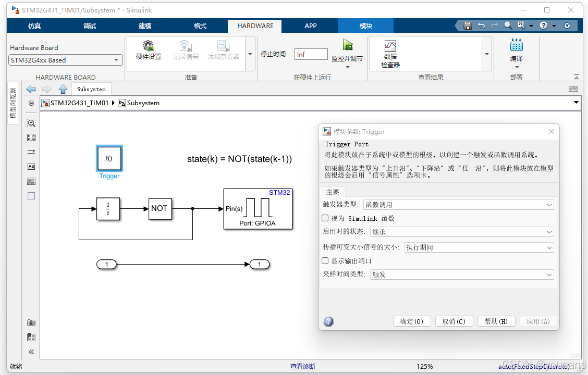Open the 建模 ribbon tab

point(145,26)
